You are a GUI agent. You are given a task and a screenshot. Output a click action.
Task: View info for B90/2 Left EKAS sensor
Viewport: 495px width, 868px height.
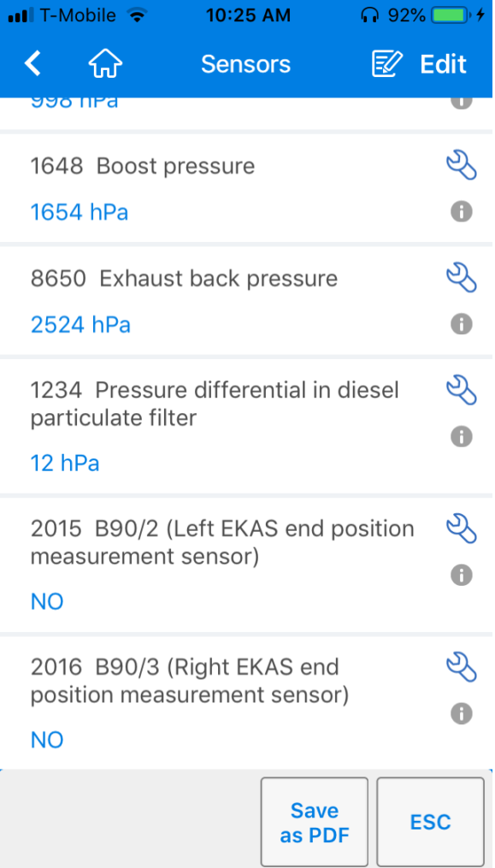point(461,576)
